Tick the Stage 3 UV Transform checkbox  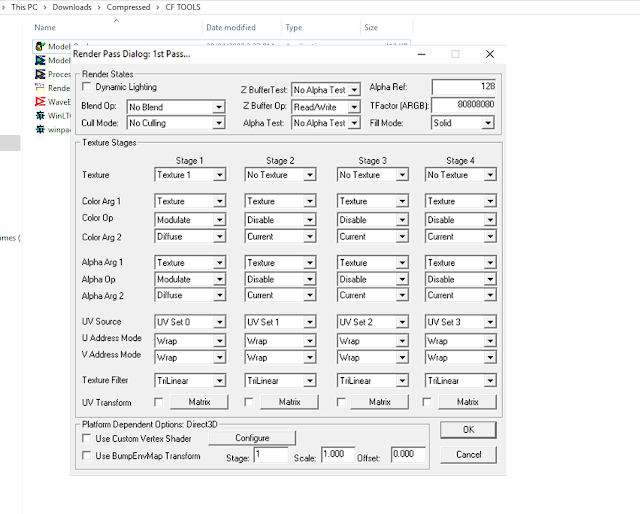pyautogui.click(x=341, y=402)
